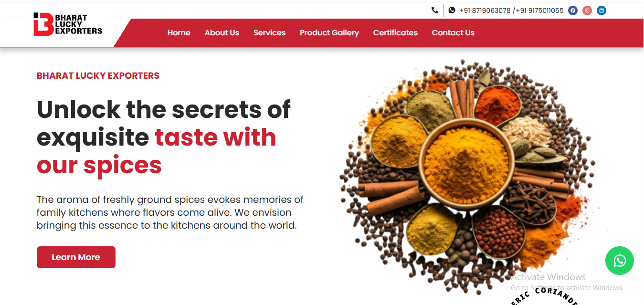Go to the Home menu item
This screenshot has height=305, width=644.
[x=179, y=33]
